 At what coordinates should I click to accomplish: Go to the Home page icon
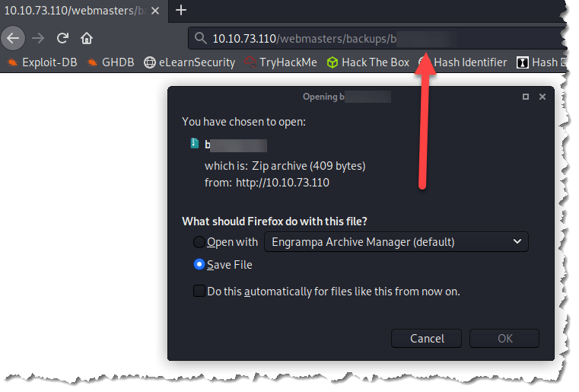pos(87,38)
